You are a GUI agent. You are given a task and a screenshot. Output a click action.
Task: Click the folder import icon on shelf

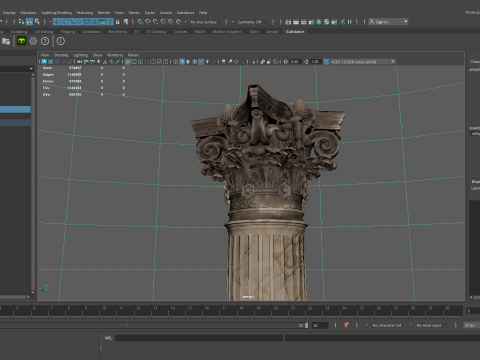[6, 41]
